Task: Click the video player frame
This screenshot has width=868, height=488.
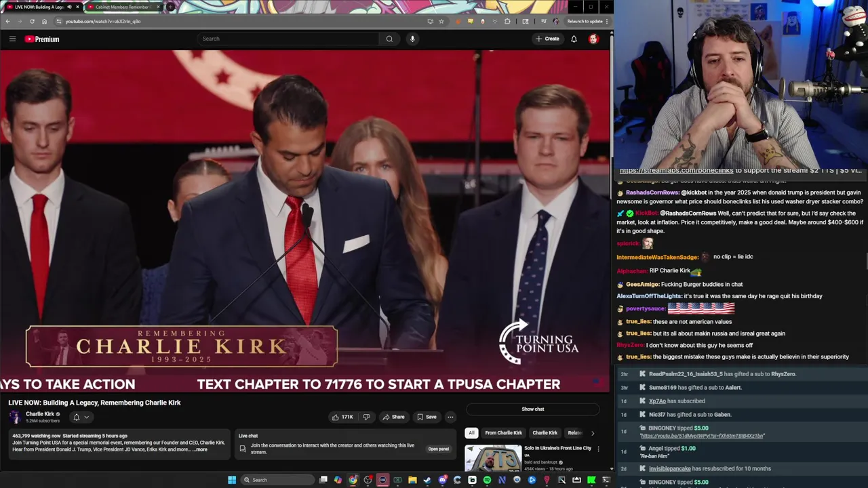Action: coord(304,221)
